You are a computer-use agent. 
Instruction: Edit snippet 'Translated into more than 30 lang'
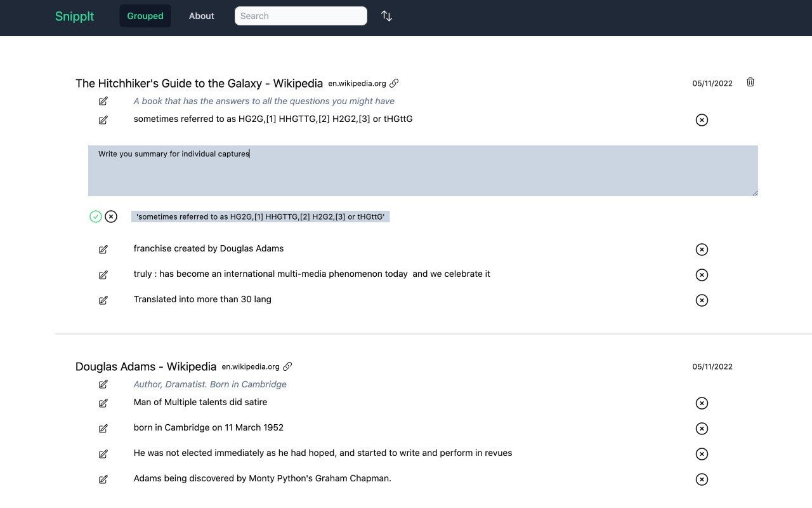click(103, 300)
